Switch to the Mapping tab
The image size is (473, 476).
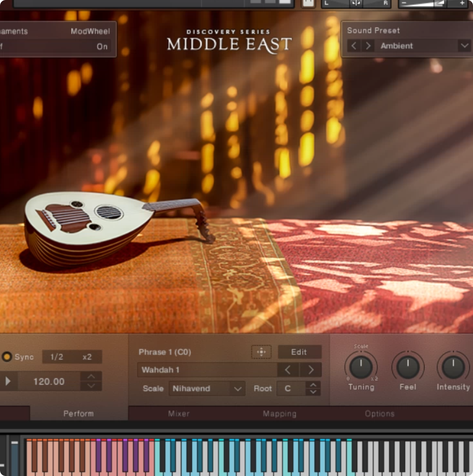[x=280, y=414]
